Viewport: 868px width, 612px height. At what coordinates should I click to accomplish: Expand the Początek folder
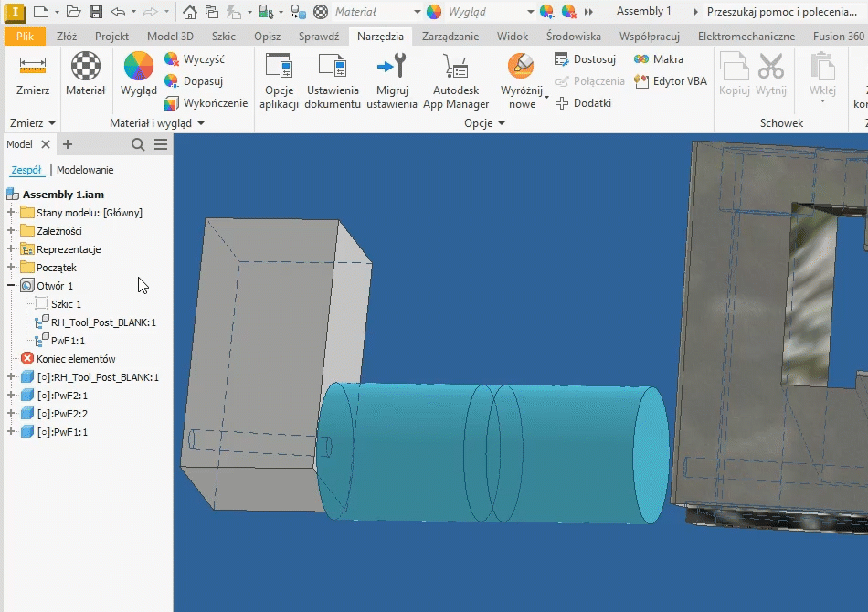click(x=11, y=267)
